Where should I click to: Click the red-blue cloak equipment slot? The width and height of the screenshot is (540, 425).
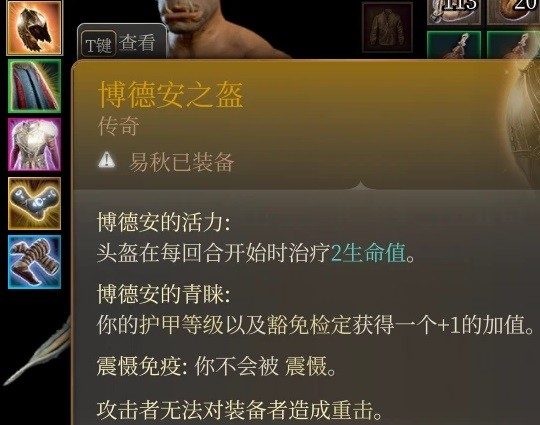[34, 86]
